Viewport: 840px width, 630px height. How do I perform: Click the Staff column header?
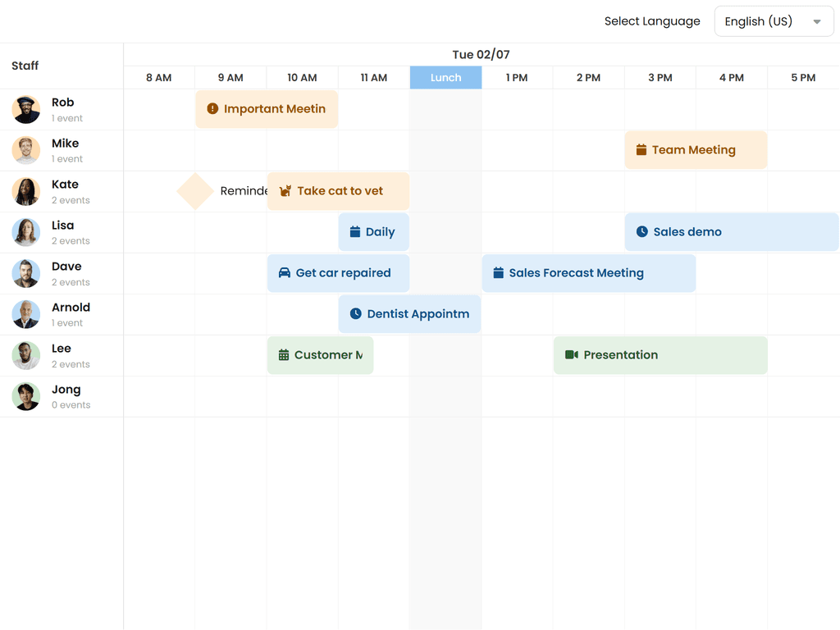pyautogui.click(x=25, y=66)
